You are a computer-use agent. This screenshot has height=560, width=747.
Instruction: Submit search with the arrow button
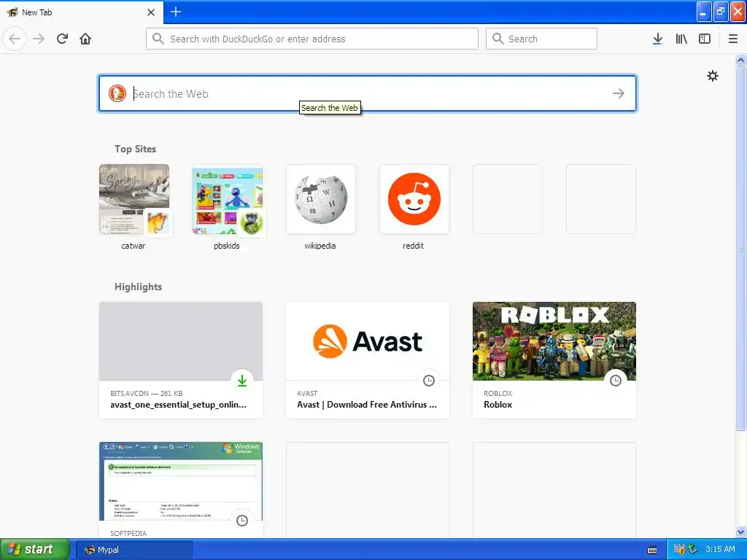[619, 93]
